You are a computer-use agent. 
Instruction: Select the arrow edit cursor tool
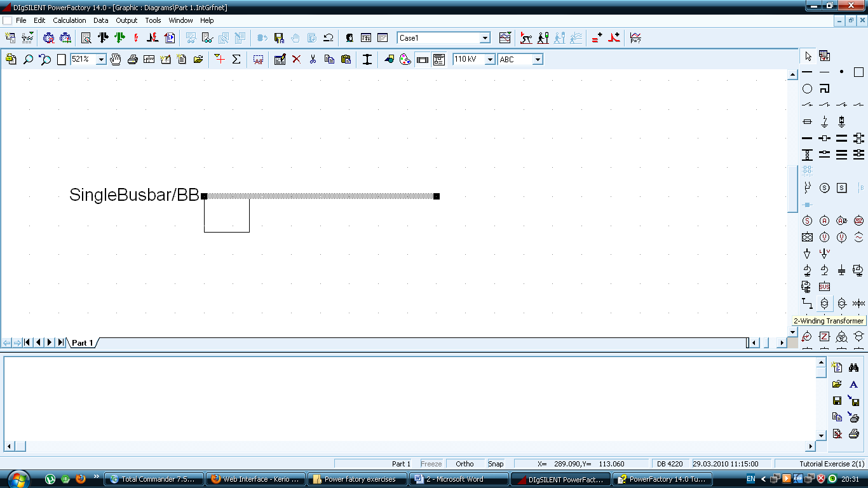tap(808, 56)
